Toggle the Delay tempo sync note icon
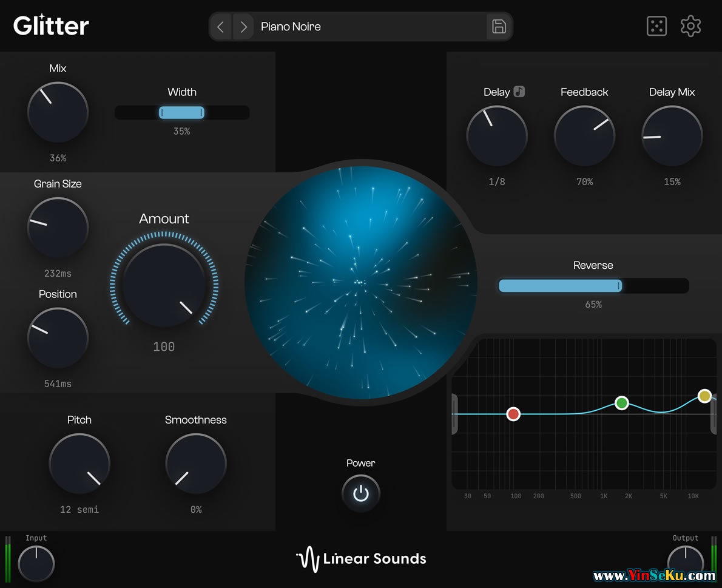Image resolution: width=722 pixels, height=588 pixels. (519, 92)
